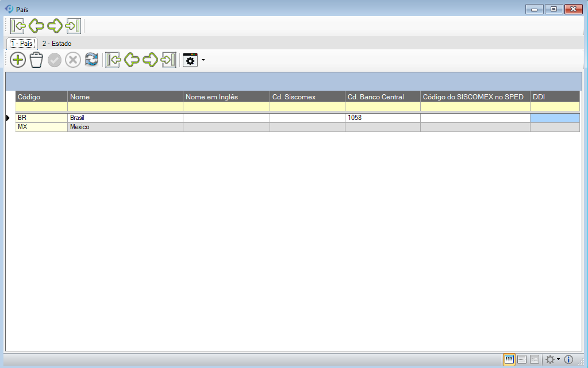
Task: Toggle grid view mode in status bar
Action: pos(509,359)
